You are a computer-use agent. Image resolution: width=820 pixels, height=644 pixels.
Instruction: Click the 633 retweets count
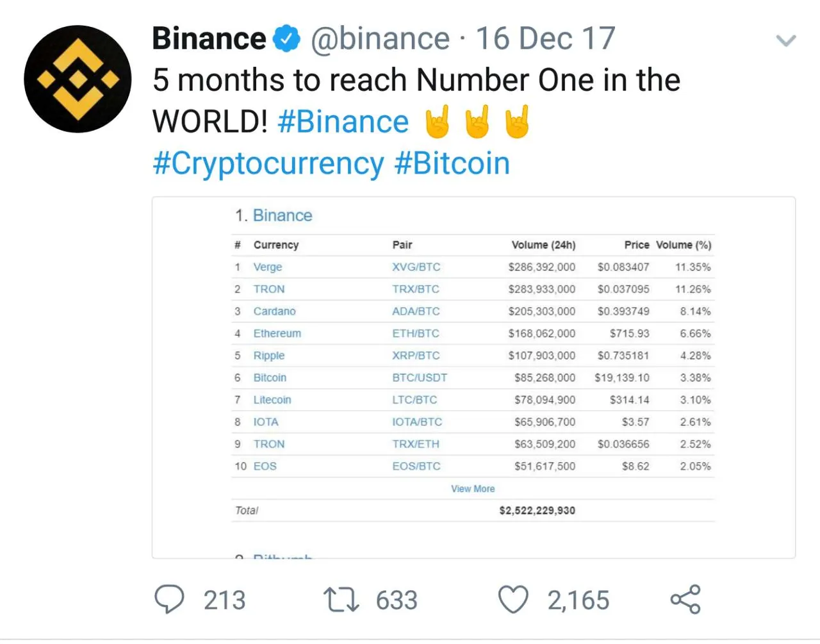coord(397,600)
